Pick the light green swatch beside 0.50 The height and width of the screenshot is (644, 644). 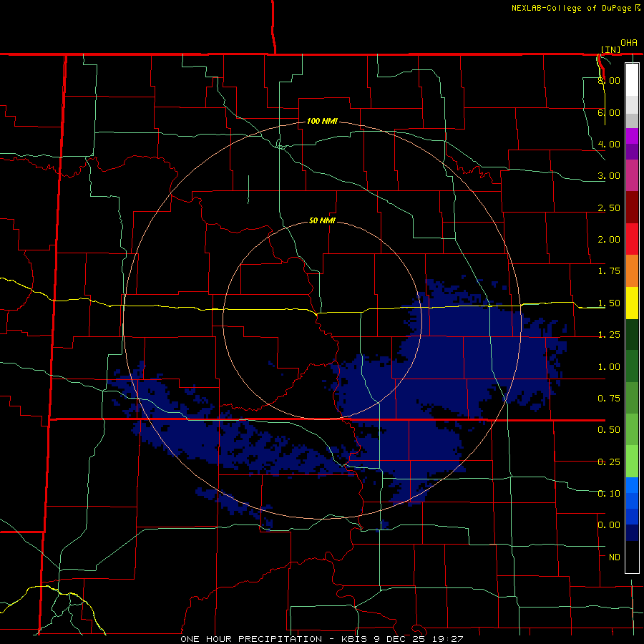point(632,429)
